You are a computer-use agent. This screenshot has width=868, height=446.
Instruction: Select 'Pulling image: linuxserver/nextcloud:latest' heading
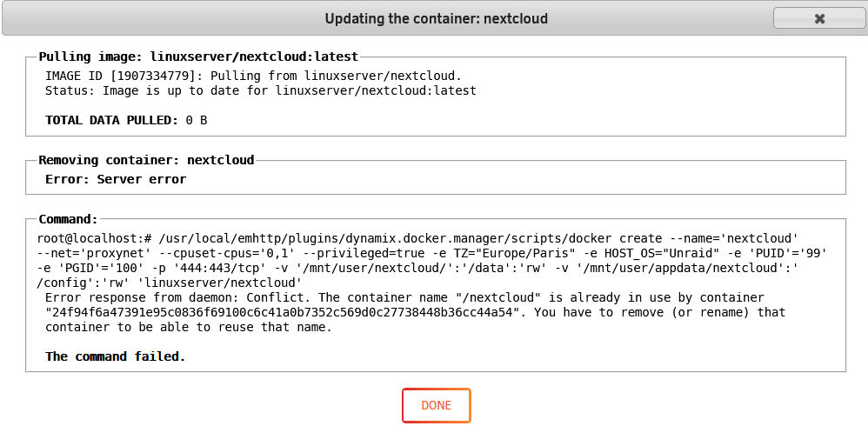[x=198, y=57]
